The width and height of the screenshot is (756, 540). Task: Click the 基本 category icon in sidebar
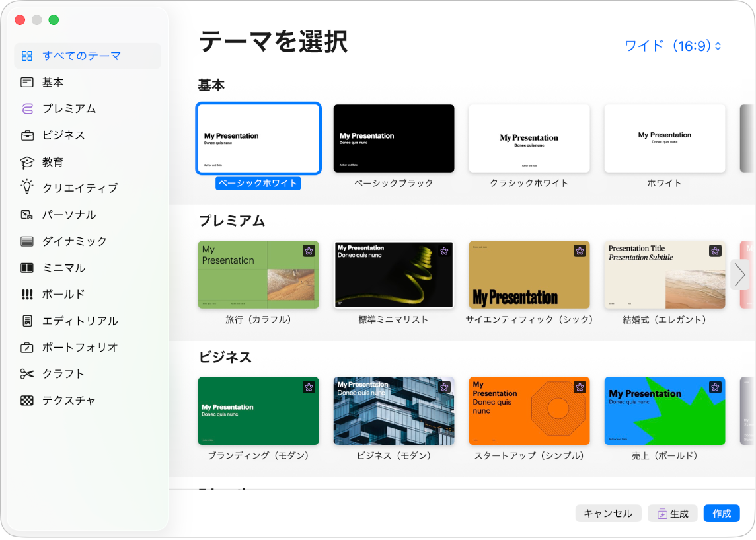pyautogui.click(x=27, y=82)
